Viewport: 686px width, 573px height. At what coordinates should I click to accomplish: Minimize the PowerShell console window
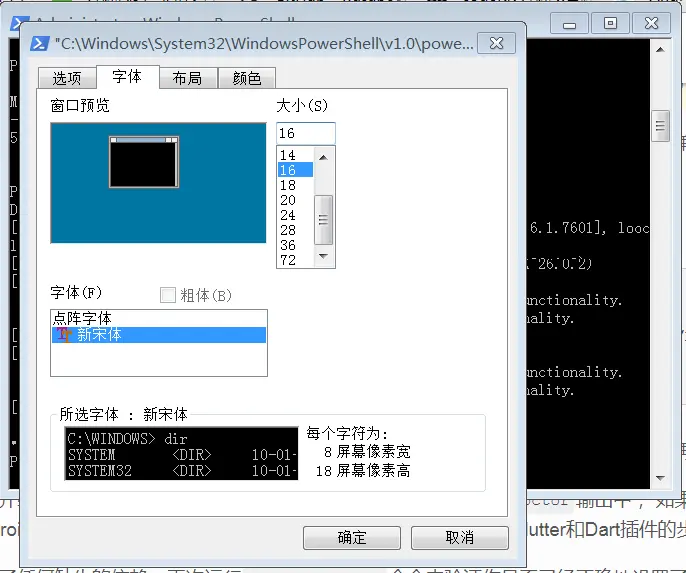coord(569,24)
